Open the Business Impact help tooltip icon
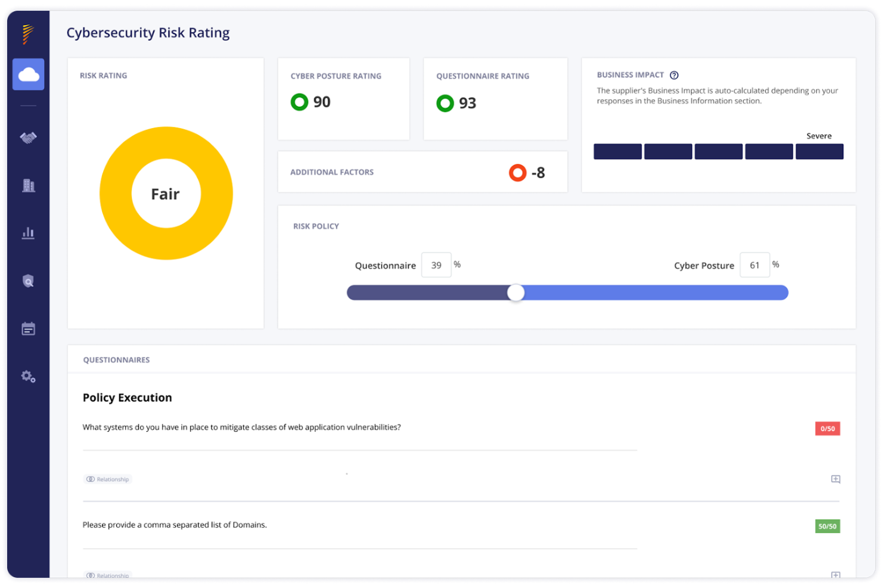Image resolution: width=882 pixels, height=588 pixels. point(674,74)
